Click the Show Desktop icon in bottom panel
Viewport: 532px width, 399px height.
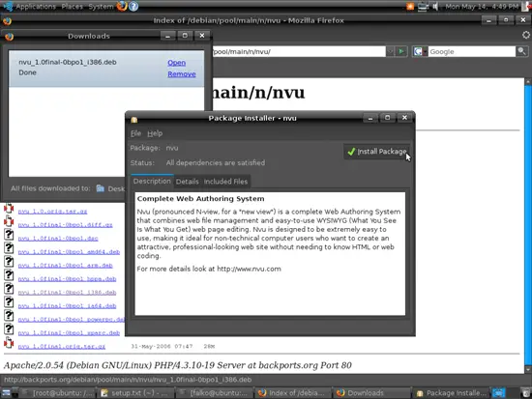click(x=6, y=393)
